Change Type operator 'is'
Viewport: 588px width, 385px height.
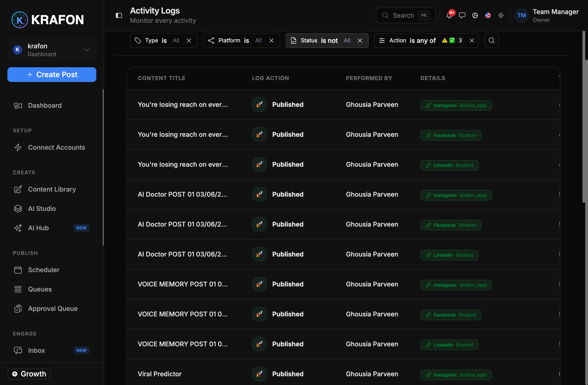(x=164, y=41)
